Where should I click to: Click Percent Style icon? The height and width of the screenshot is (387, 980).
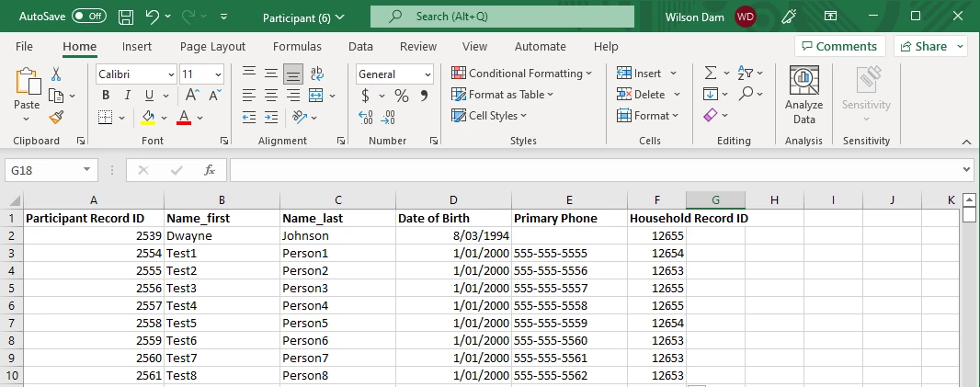pos(401,96)
